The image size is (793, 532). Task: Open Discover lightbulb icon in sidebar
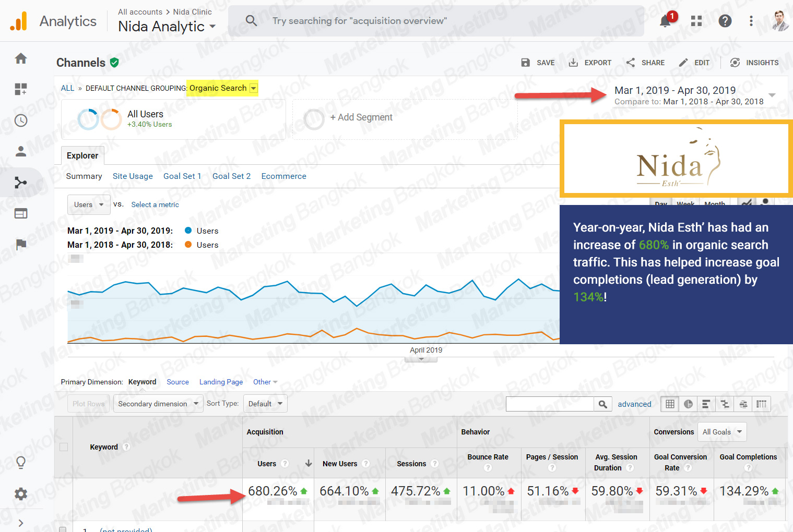click(21, 462)
